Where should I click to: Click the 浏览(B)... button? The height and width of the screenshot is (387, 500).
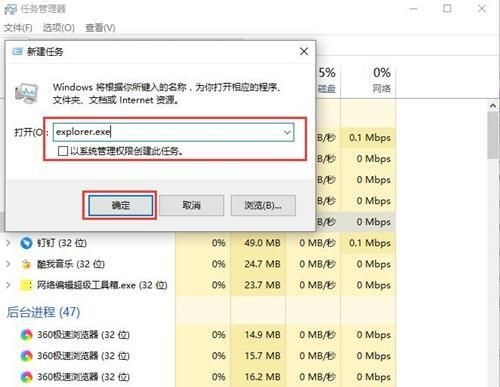pyautogui.click(x=263, y=205)
